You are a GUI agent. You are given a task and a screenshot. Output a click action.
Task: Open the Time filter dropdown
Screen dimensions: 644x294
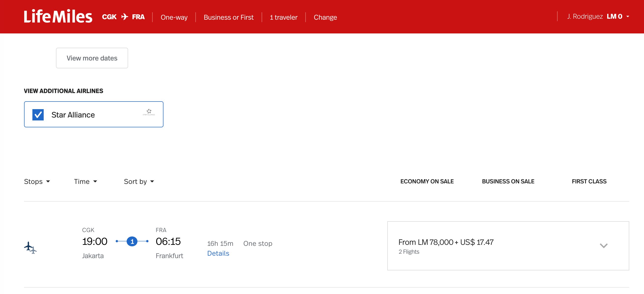pos(85,181)
